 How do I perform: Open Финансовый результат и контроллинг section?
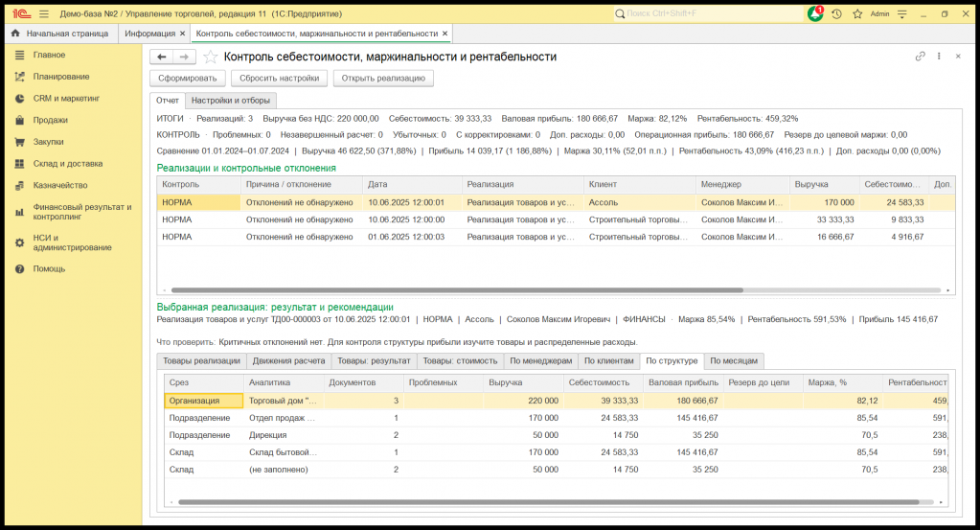[x=81, y=212]
